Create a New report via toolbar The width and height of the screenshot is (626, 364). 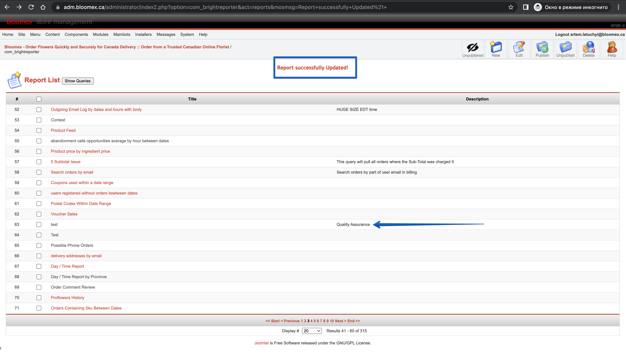click(496, 50)
